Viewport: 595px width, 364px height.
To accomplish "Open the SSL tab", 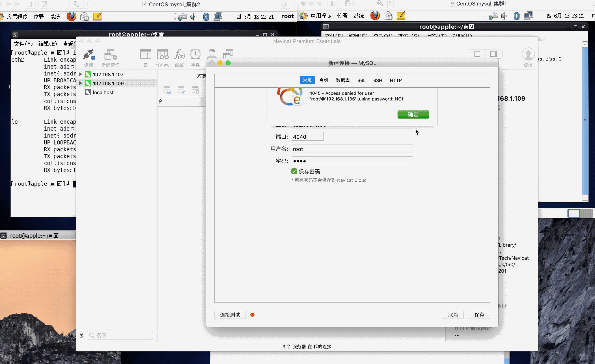I will (x=361, y=80).
